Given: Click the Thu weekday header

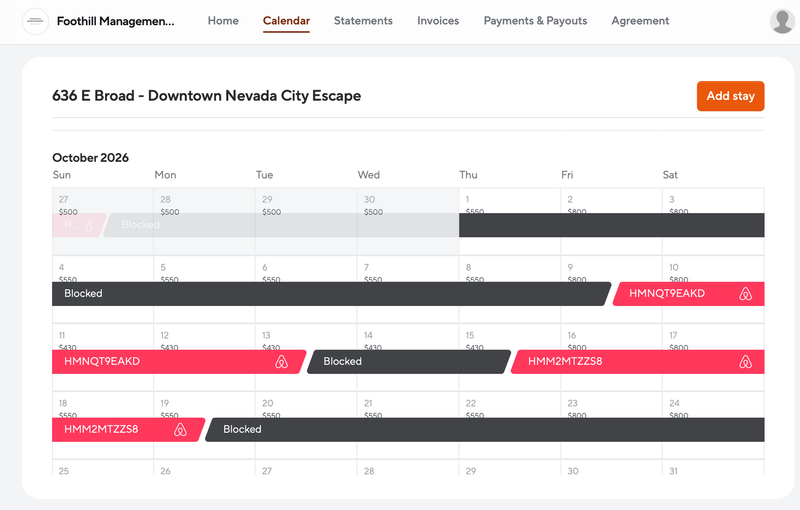Looking at the screenshot, I should [468, 175].
